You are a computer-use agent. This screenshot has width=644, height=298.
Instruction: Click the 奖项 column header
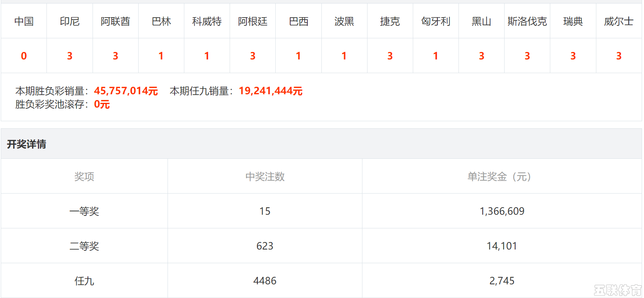point(84,176)
